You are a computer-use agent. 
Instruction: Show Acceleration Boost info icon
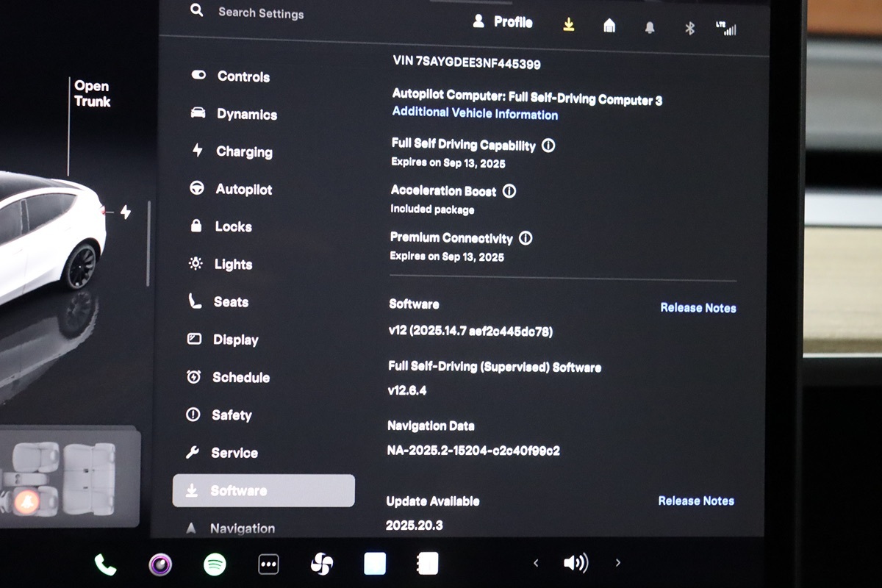point(509,191)
